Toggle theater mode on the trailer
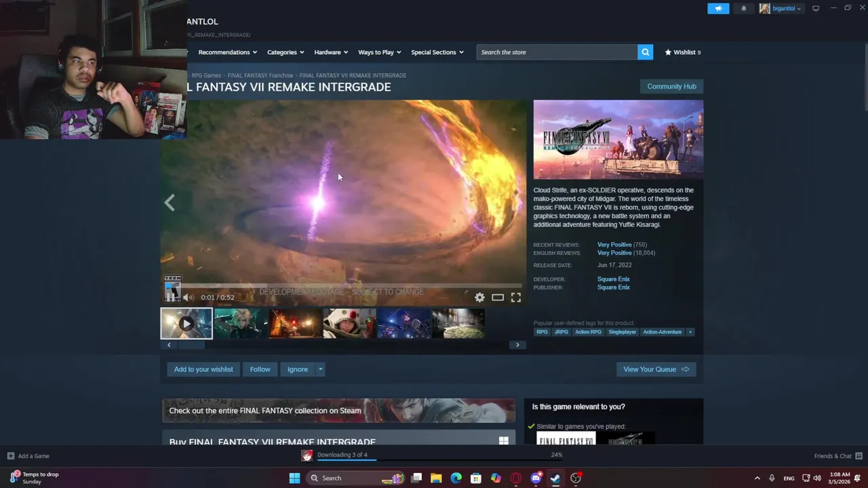The width and height of the screenshot is (868, 488). 498,298
